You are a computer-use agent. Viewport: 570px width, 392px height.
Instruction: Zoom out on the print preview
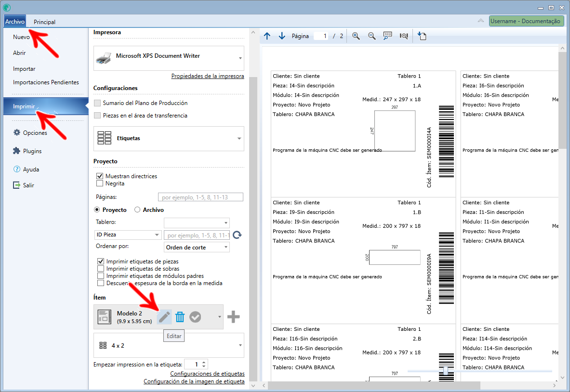[371, 36]
